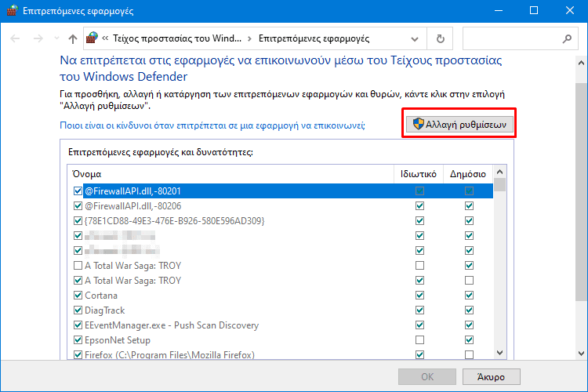Select the {78E1CD88-49E3-476E-B926-580E596AD309} entry
This screenshot has width=588, height=392.
281,220
